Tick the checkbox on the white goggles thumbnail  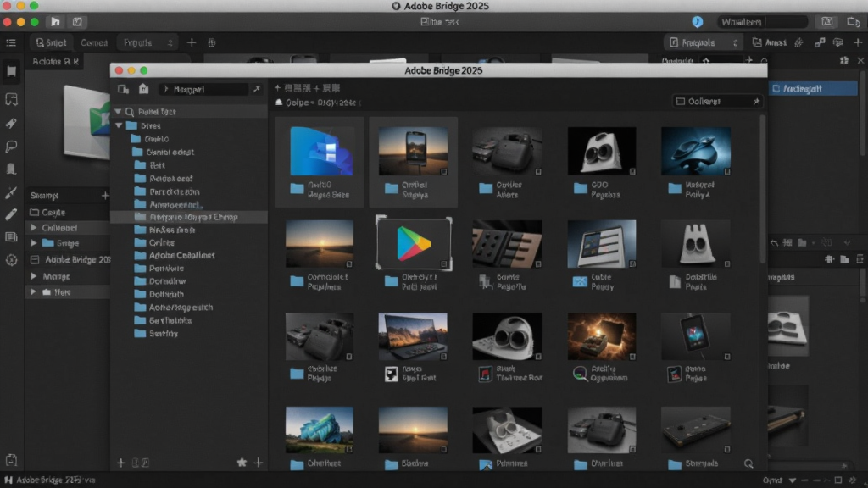(x=538, y=357)
